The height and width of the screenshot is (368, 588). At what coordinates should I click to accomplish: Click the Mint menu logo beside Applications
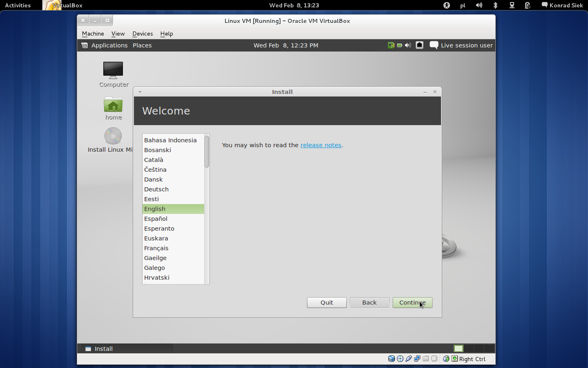click(x=85, y=45)
